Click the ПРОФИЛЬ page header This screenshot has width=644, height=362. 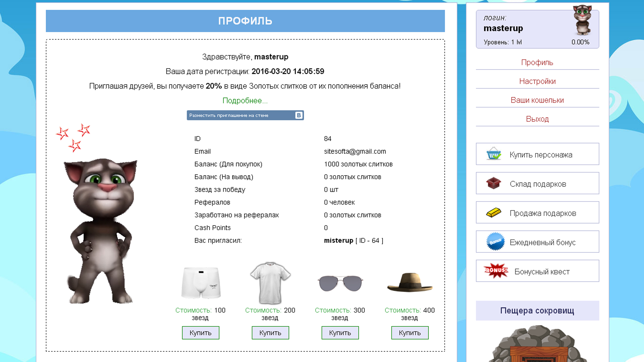[245, 21]
